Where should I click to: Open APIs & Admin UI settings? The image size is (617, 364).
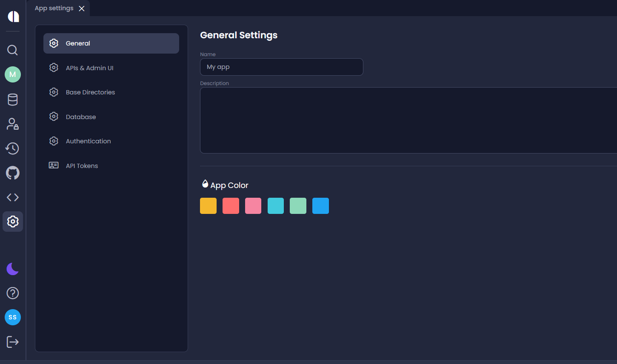(111, 68)
